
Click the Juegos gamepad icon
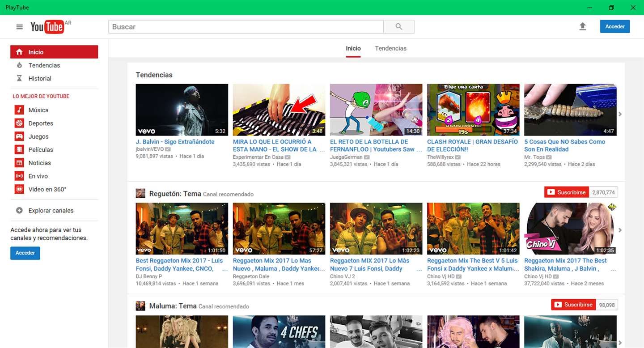[19, 136]
